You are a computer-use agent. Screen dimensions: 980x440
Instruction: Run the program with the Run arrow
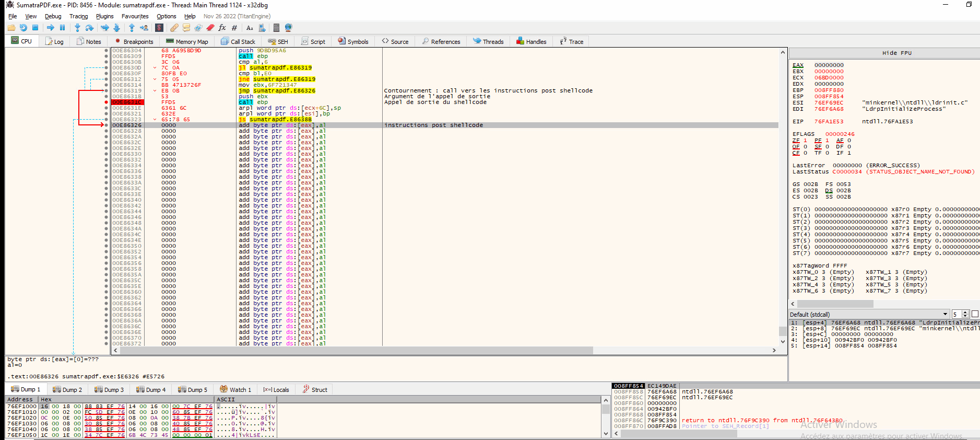click(x=51, y=28)
